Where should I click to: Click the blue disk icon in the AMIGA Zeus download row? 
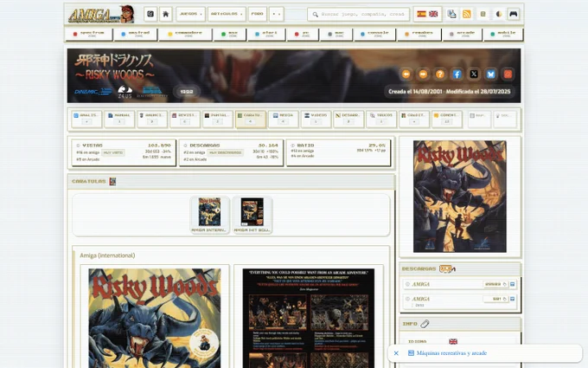click(513, 299)
